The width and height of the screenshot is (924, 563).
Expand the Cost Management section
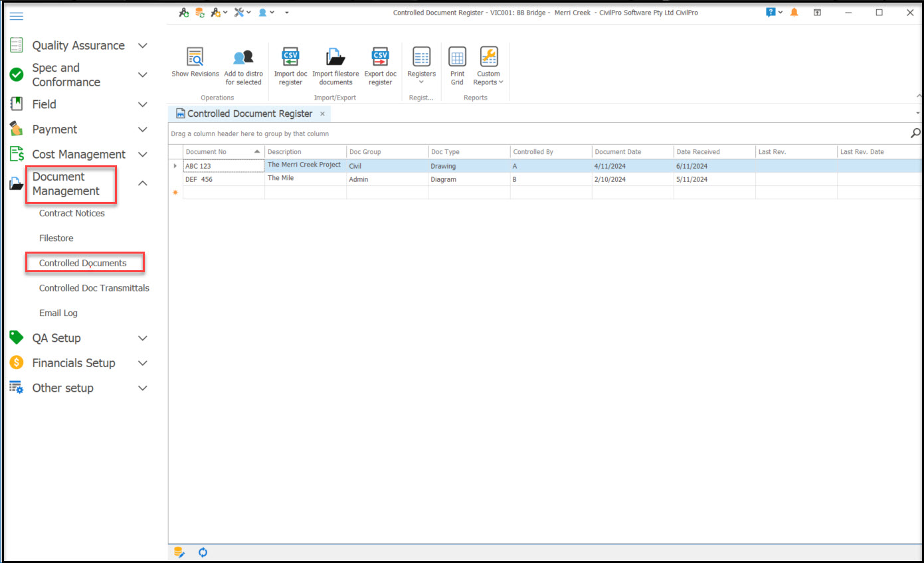142,155
